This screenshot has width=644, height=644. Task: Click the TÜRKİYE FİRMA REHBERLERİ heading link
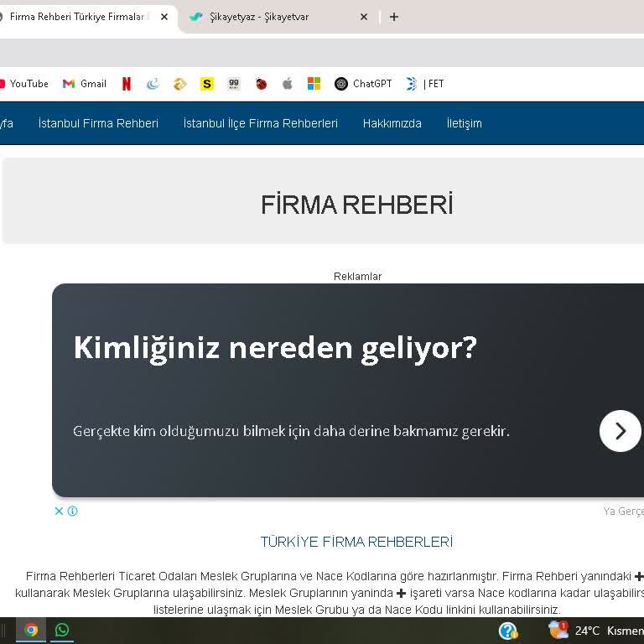coord(356,543)
